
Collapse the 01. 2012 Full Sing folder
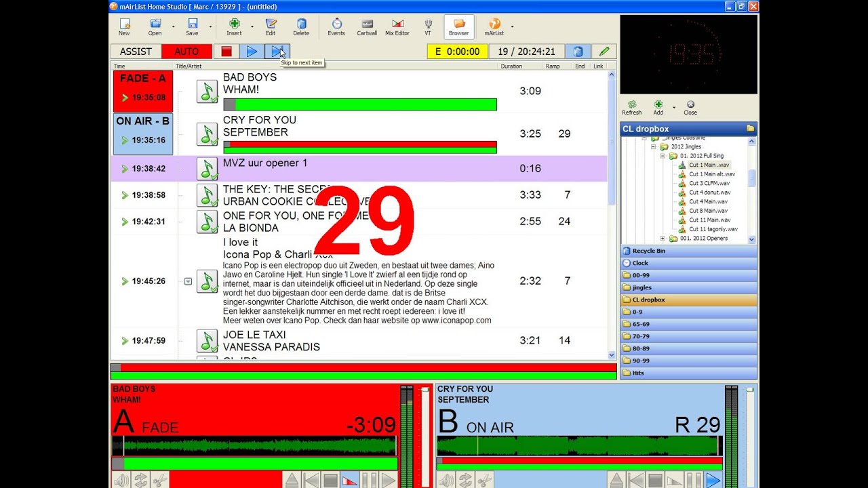pyautogui.click(x=663, y=156)
